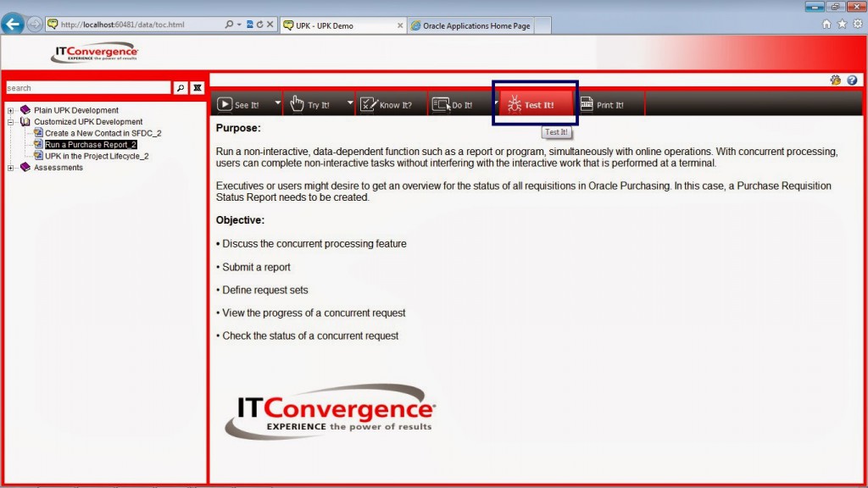868x488 pixels.
Task: Expand the Plain UPK Development node
Action: tap(10, 110)
